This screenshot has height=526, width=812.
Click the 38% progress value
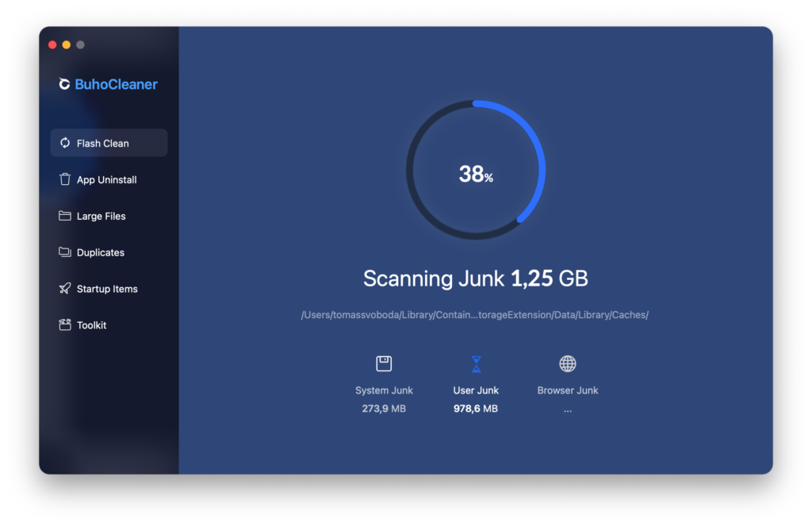[476, 175]
